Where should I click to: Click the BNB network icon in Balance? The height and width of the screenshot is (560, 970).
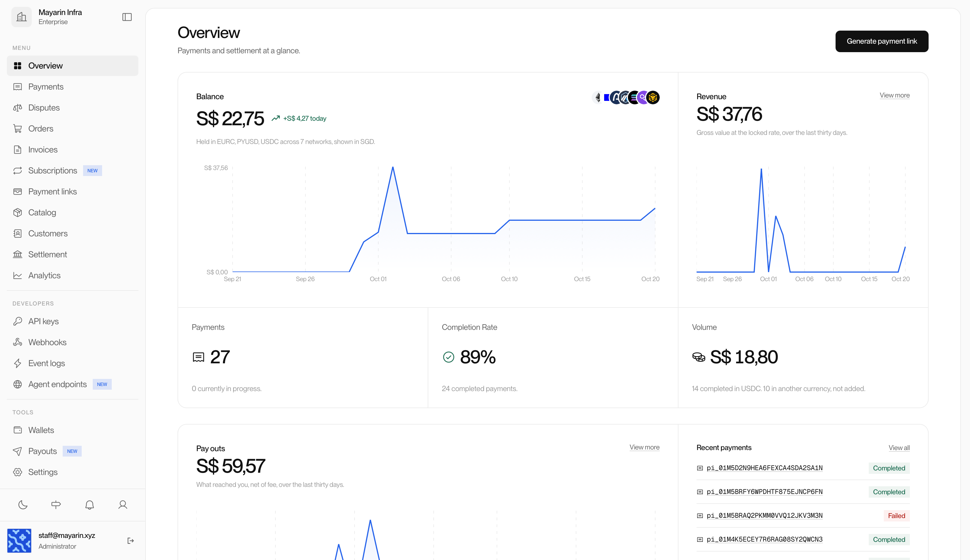coord(653,98)
